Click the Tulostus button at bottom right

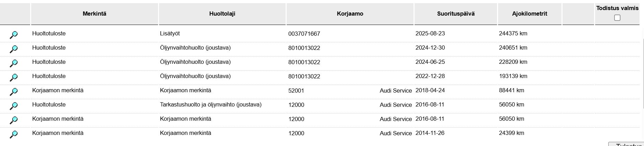[626, 144]
